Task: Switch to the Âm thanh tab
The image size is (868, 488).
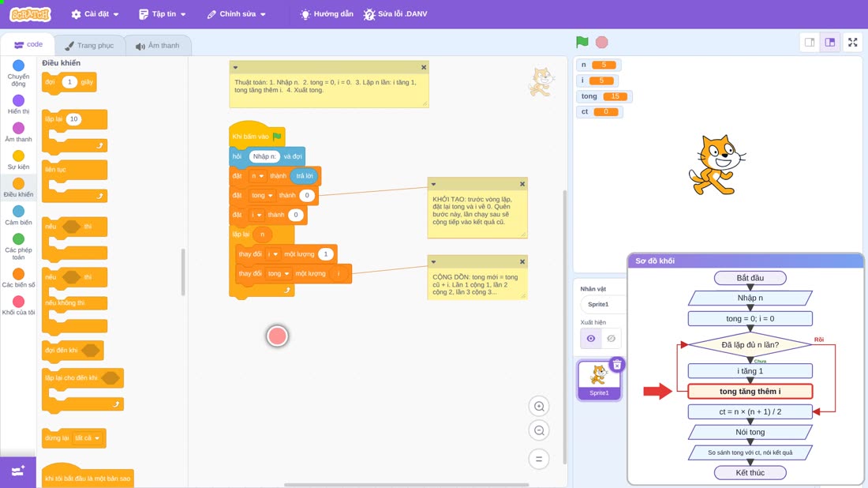Action: click(158, 46)
